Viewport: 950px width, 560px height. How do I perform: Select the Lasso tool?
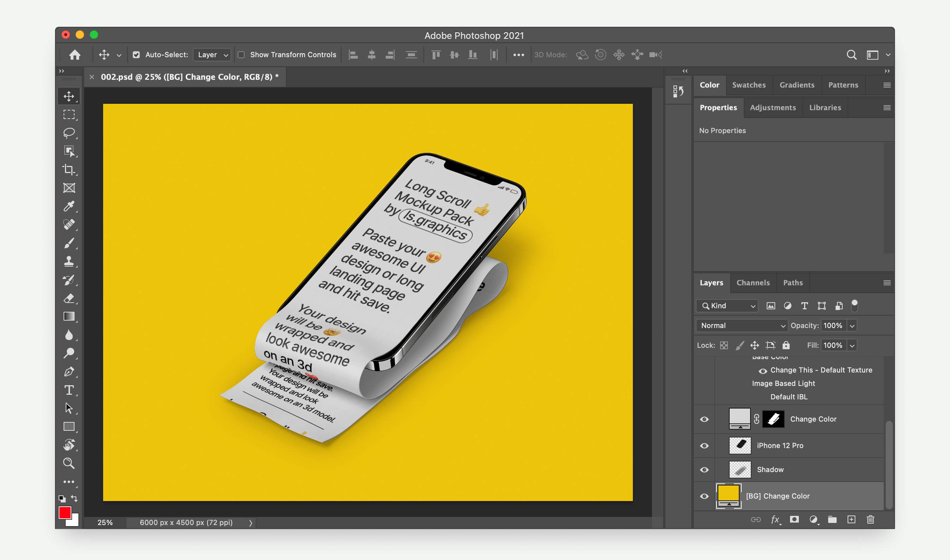(69, 133)
